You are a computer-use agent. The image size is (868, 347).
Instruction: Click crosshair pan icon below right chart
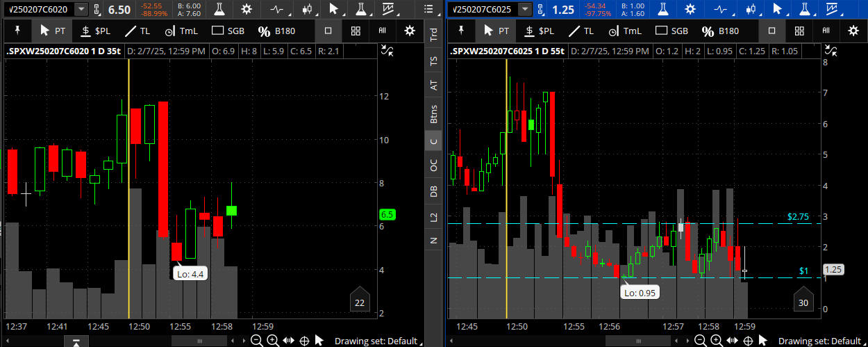click(x=748, y=341)
